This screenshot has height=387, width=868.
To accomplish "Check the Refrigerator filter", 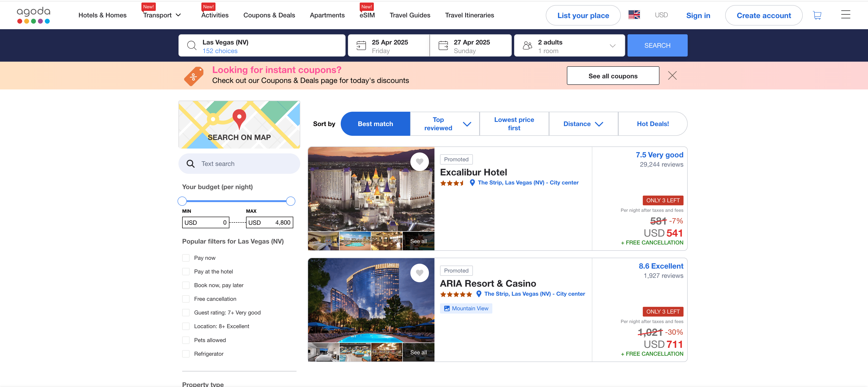I will pyautogui.click(x=186, y=354).
